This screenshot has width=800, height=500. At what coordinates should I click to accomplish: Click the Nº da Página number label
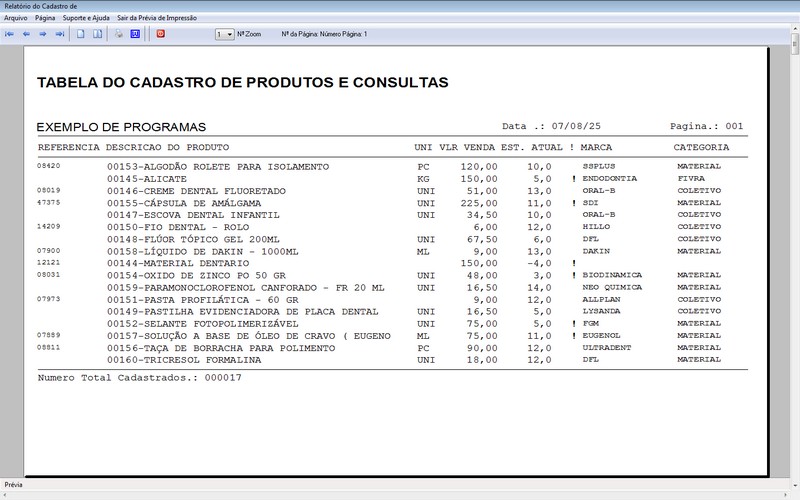tap(324, 34)
